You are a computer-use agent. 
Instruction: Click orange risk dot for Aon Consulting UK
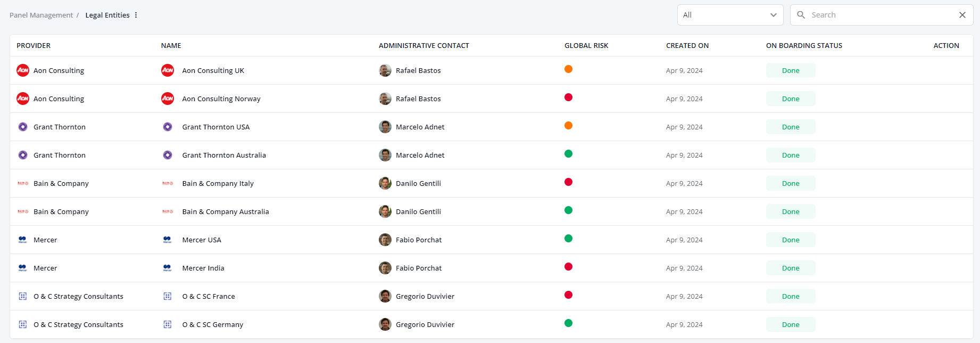[x=568, y=69]
